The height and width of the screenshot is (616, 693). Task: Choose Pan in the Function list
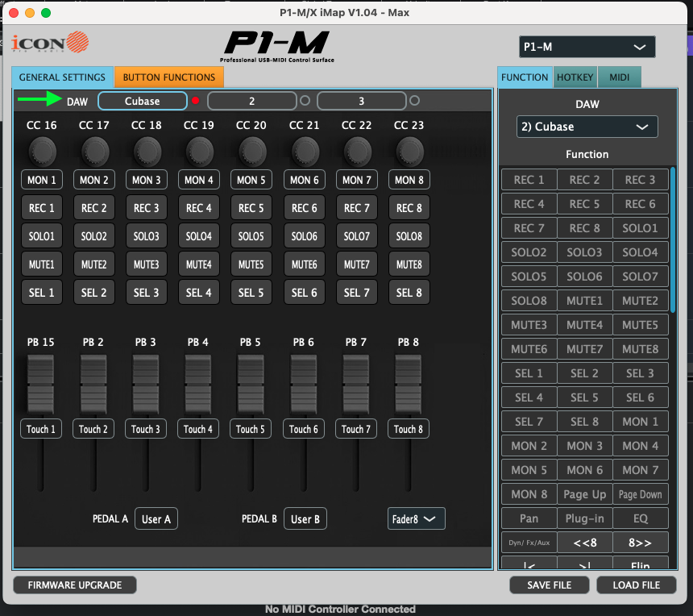[x=529, y=518]
